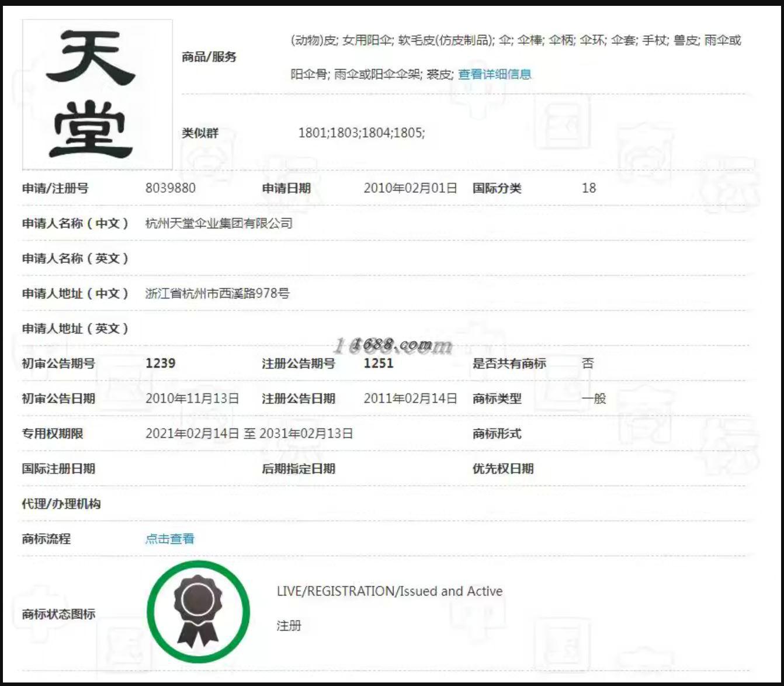784x686 pixels.
Task: Click the 点击查看 trademark process link
Action: pyautogui.click(x=169, y=539)
